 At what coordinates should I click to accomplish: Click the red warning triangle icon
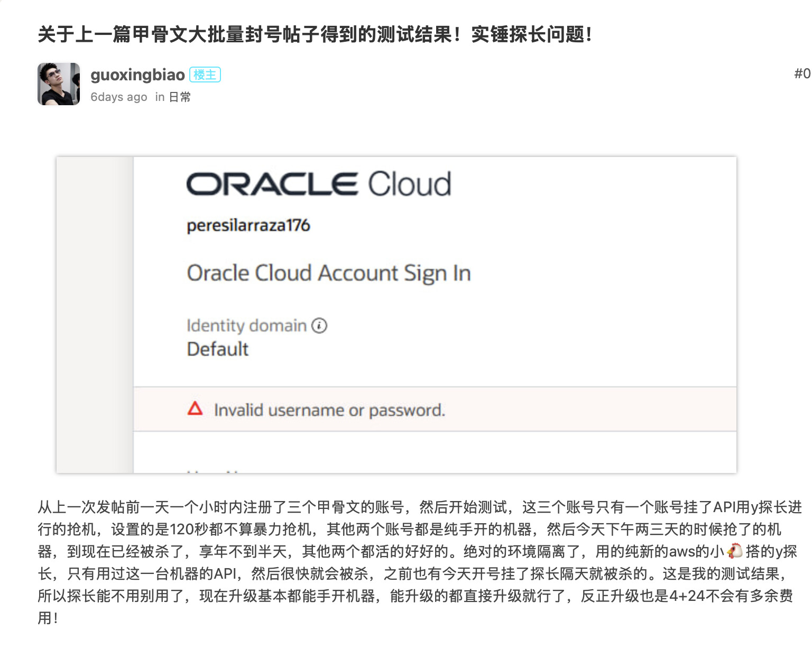tap(195, 409)
